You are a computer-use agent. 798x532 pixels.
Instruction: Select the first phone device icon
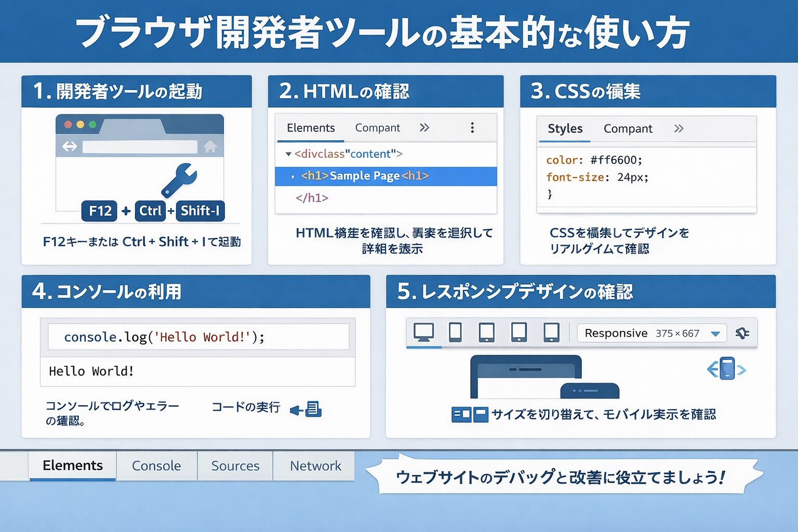point(455,332)
